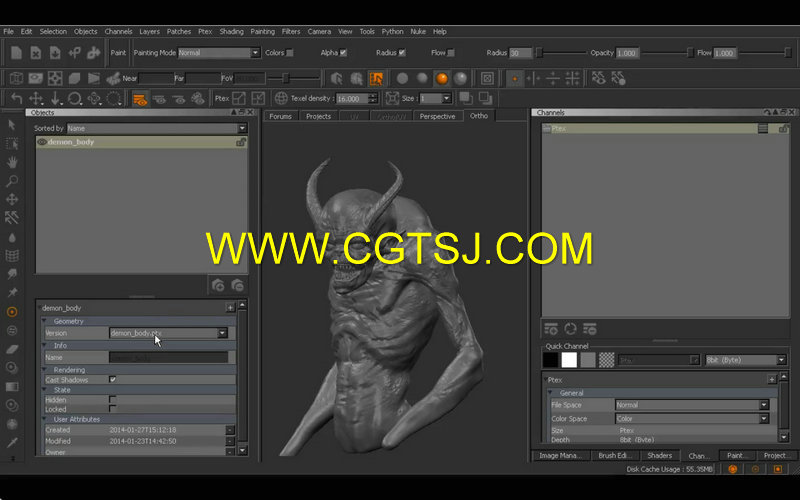Select the droplet Blur tool in toolbox
Viewport: 800px width, 500px height.
[x=12, y=237]
